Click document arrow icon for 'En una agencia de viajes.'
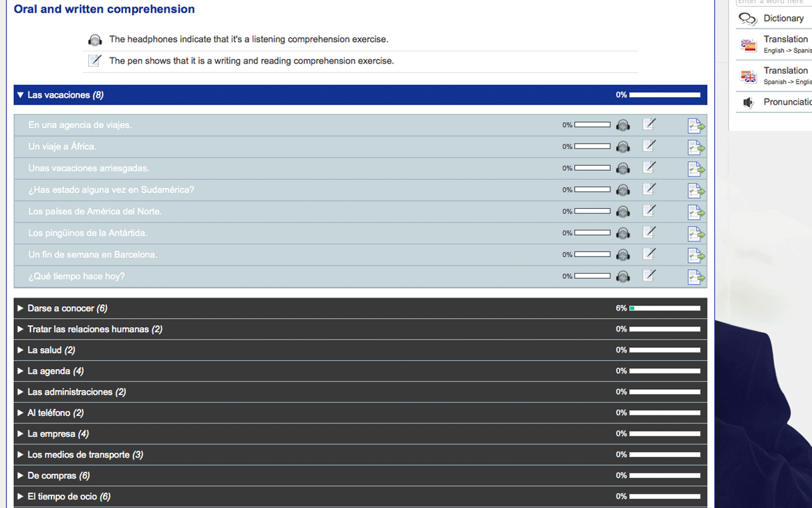This screenshot has width=812, height=508. click(696, 126)
